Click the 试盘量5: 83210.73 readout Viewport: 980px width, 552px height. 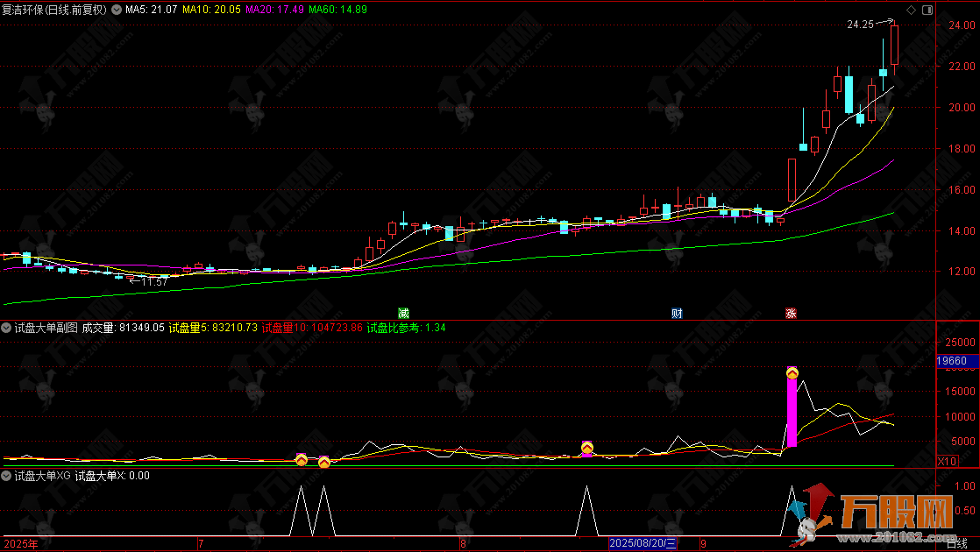click(213, 328)
